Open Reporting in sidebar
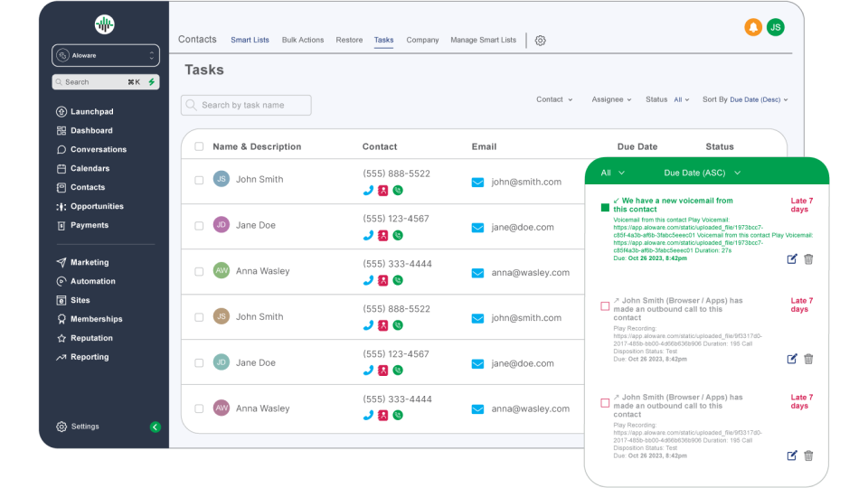The height and width of the screenshot is (488, 868). pos(82,357)
